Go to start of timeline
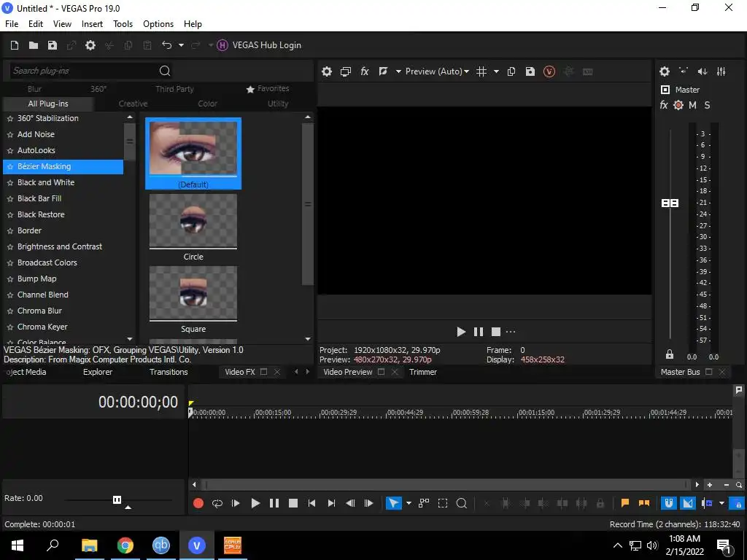This screenshot has width=747, height=560. (x=312, y=503)
